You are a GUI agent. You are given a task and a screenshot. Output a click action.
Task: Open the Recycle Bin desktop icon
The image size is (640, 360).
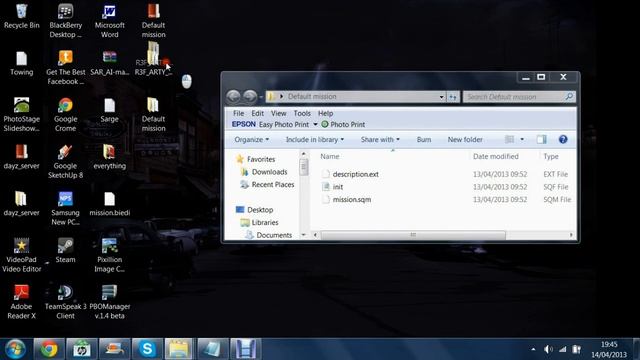click(22, 16)
